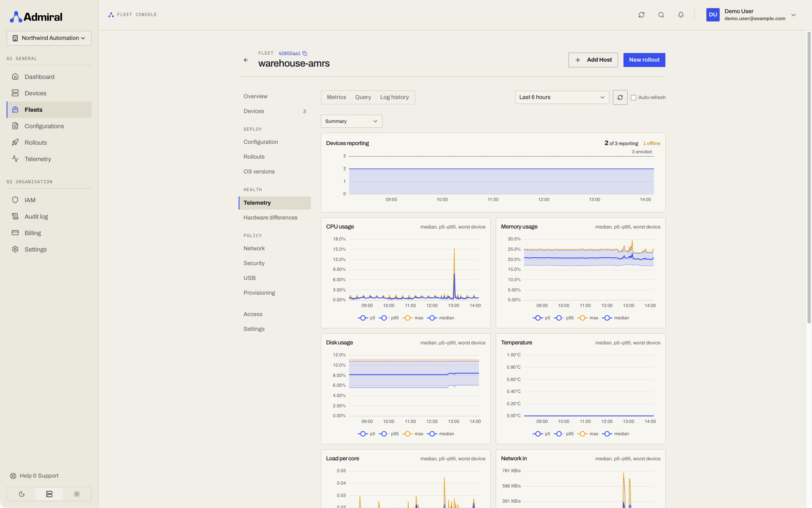Toggle p95 series in Disk usage legend

[389, 434]
